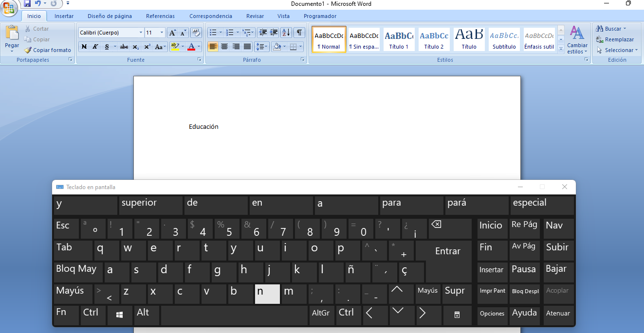Screen dimensions: 644x333
Task: Undo the last action
Action: pos(37,3)
